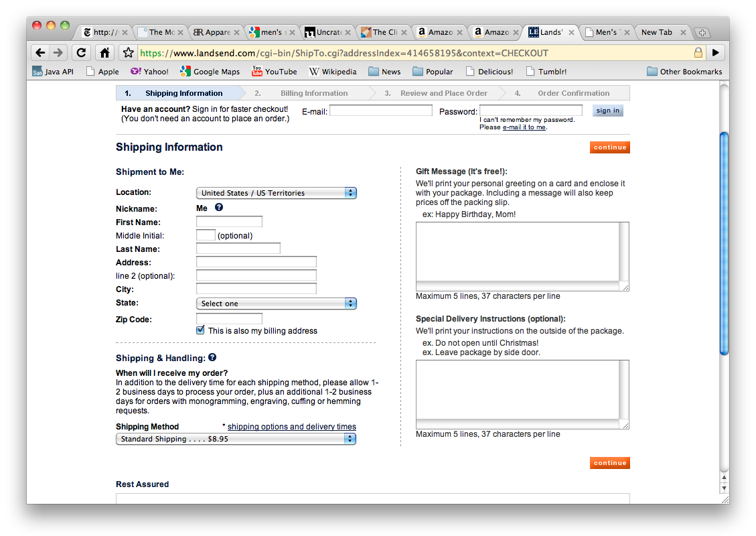Switch to the first http:// tab
756x536 pixels.
[x=104, y=32]
